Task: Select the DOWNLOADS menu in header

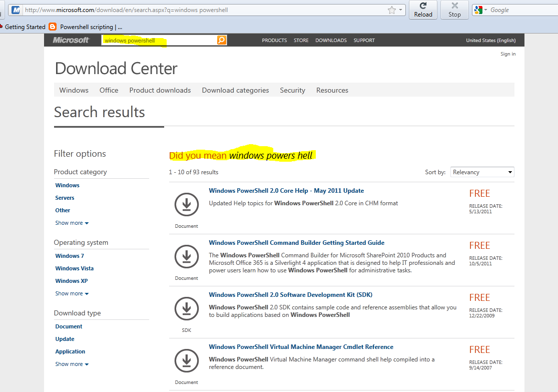Action: click(x=331, y=40)
